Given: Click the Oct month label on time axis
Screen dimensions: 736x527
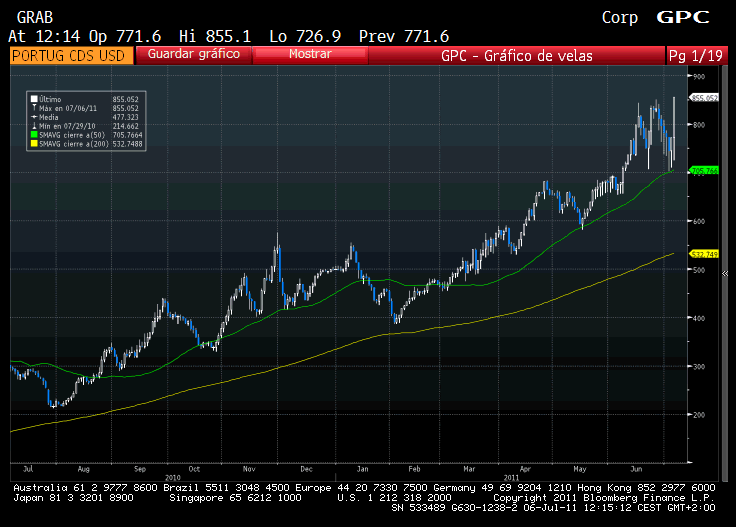Looking at the screenshot, I should 194,469.
